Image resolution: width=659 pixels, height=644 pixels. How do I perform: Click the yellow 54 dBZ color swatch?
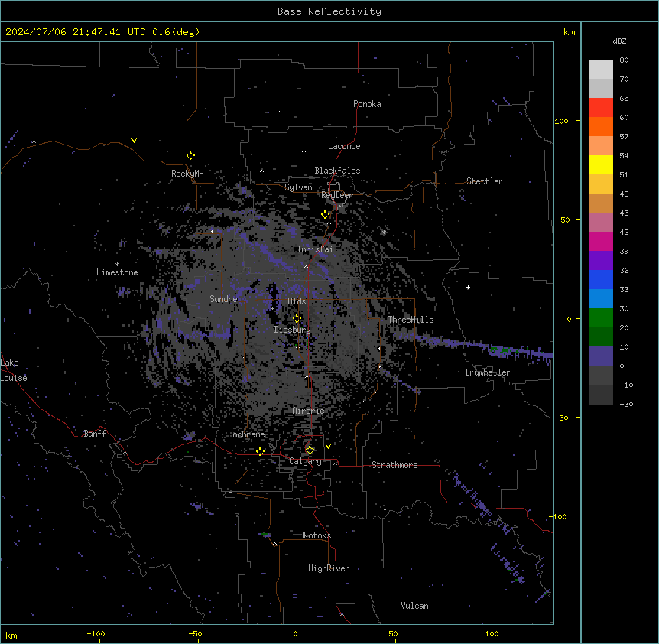click(x=601, y=164)
